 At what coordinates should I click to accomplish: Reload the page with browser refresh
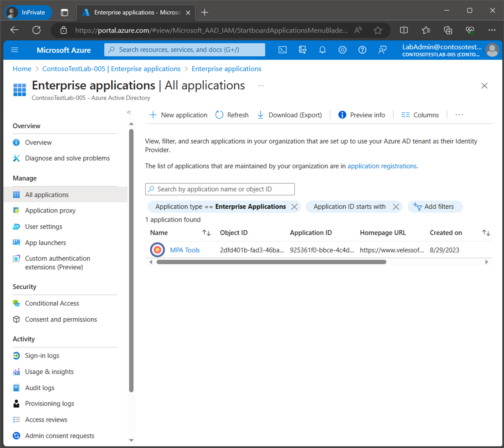(x=37, y=30)
